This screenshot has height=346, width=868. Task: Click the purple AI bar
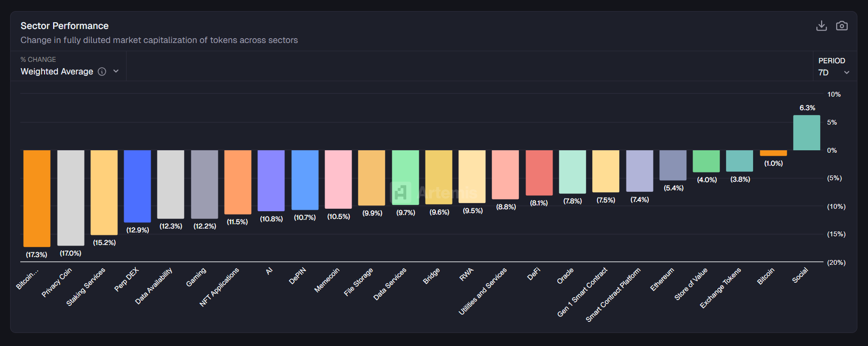pos(271,180)
